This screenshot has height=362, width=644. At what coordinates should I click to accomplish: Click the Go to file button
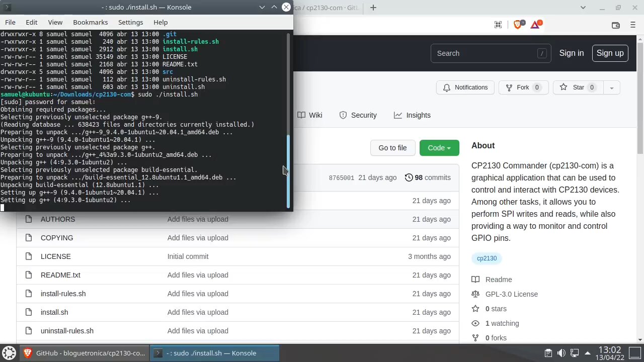392,148
